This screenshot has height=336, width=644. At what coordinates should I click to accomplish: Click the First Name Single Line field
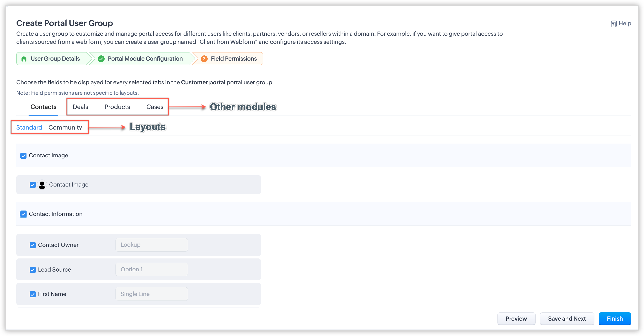click(151, 294)
